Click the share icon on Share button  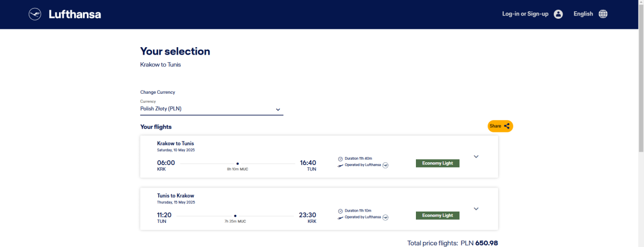click(x=507, y=126)
